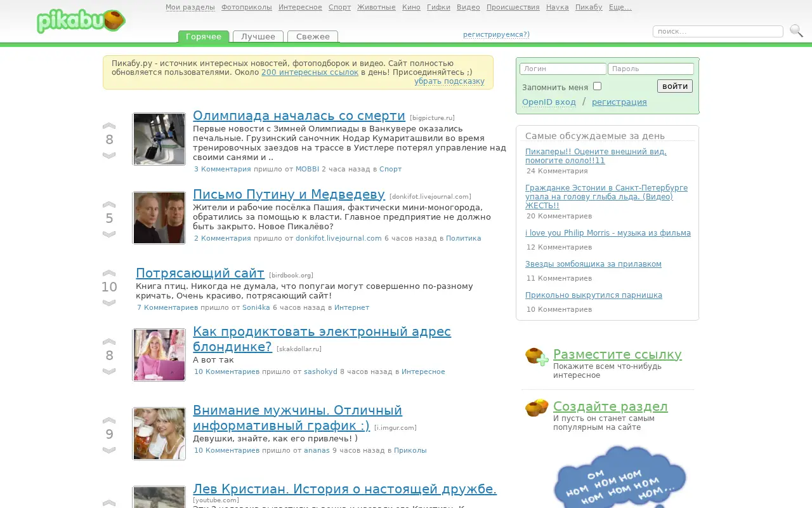812x508 pixels.
Task: Upvote the 'Потрясающий сайт' post
Action: [x=109, y=273]
